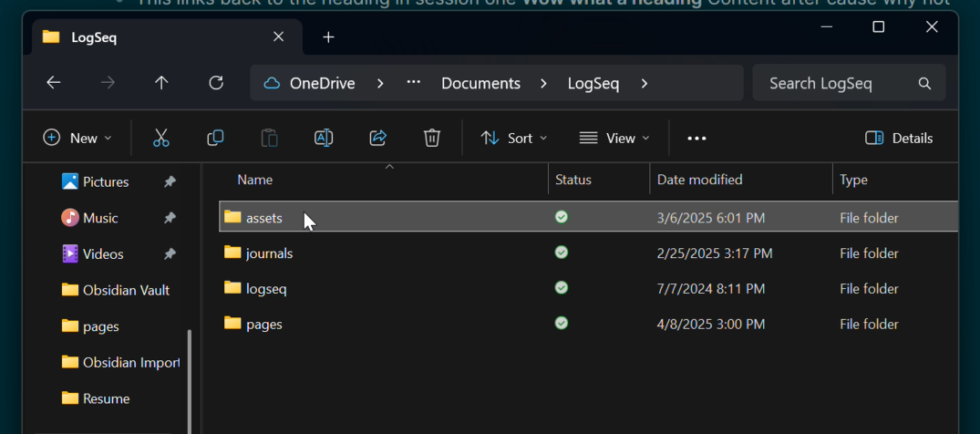Screen dimensions: 980x434
Task: Click the 7/7/2024 8:11 PM date cell
Action: coord(711,289)
